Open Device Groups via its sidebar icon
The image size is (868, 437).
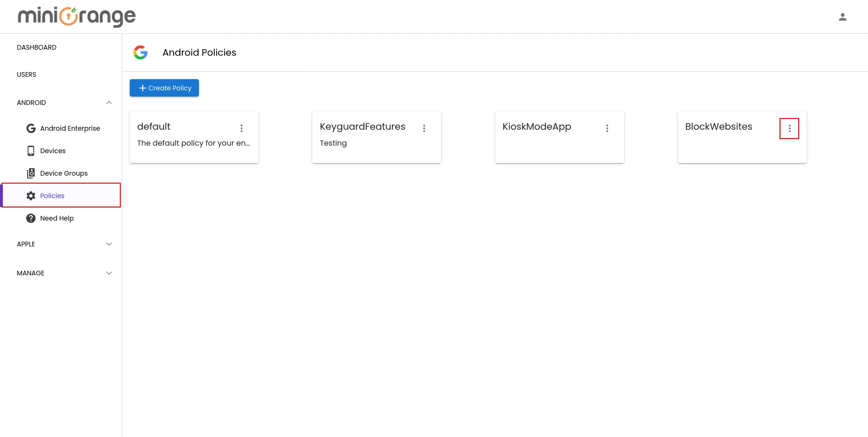[30, 173]
